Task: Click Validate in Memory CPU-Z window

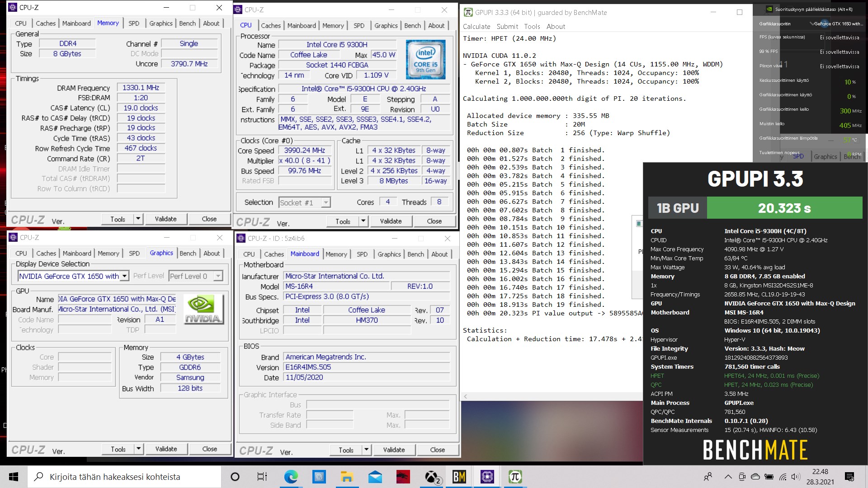Action: [x=166, y=219]
